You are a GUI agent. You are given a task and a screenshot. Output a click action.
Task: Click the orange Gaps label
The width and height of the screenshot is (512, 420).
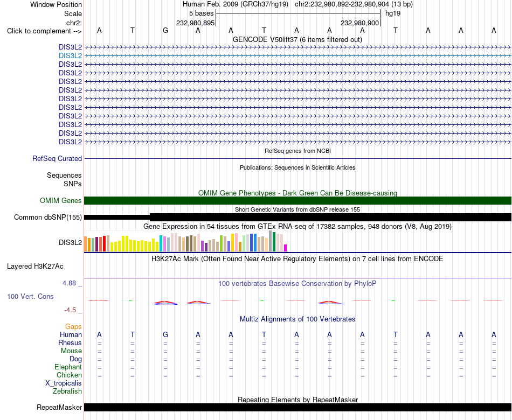(73, 326)
